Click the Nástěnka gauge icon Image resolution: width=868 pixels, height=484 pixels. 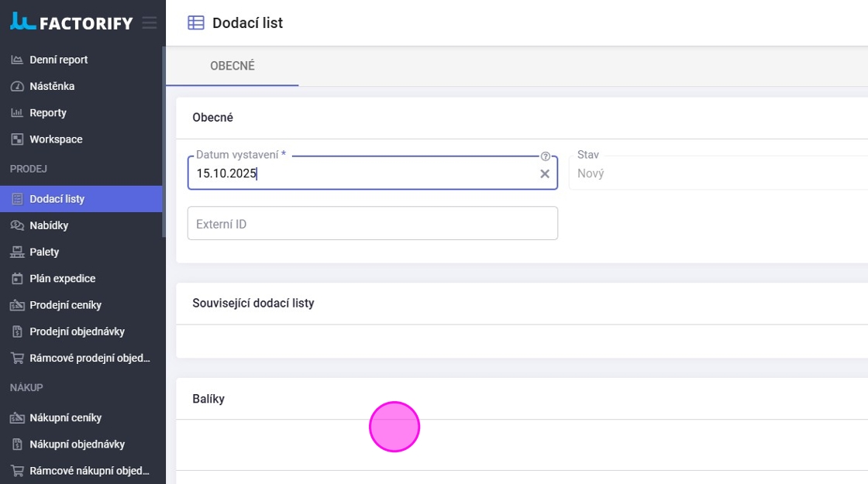17,86
